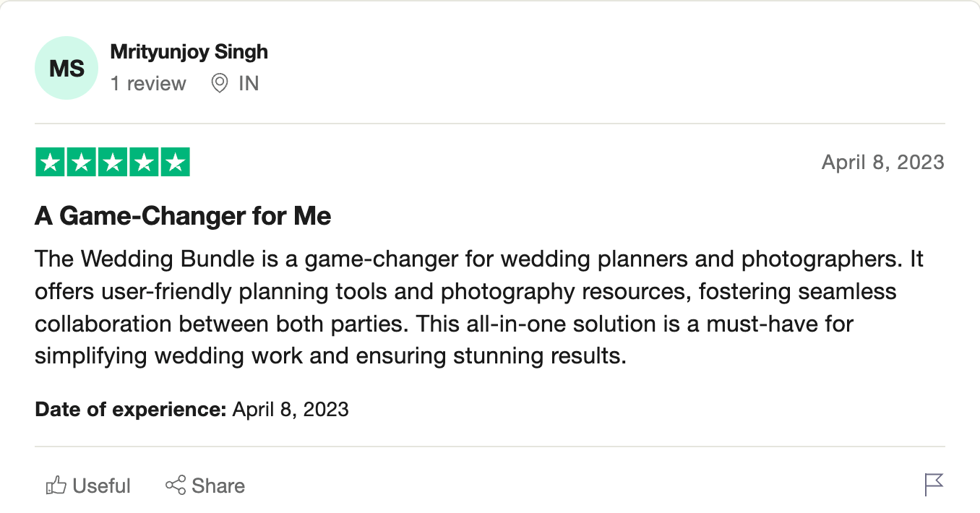Open Mrityunjoy Singh's reviewer profile
Viewport: 980px width, 513px height.
[x=189, y=52]
